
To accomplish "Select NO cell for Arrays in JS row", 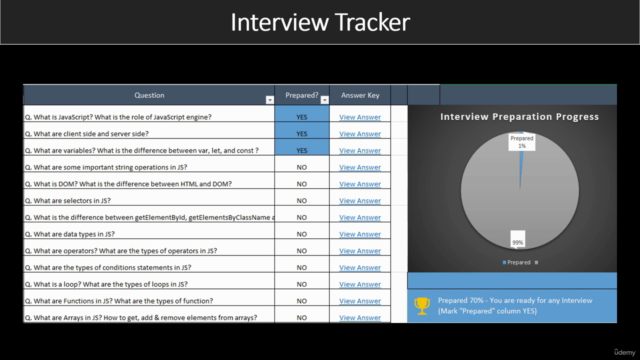I will pos(302,315).
